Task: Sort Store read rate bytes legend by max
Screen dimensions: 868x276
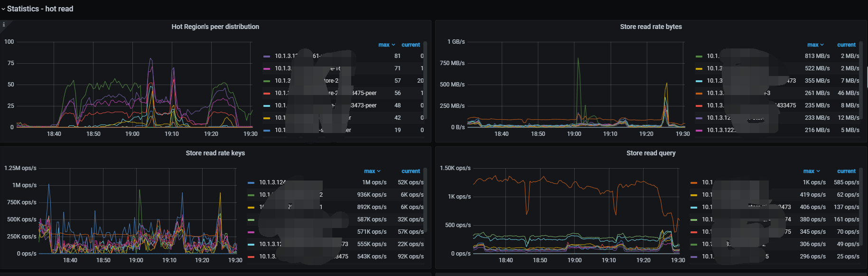Action: tap(815, 45)
